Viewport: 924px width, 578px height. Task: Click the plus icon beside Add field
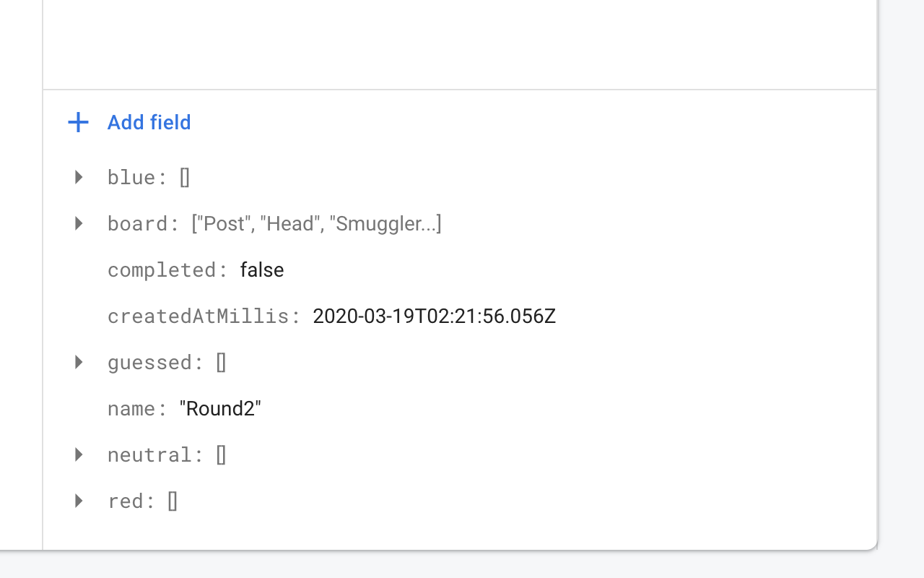78,123
